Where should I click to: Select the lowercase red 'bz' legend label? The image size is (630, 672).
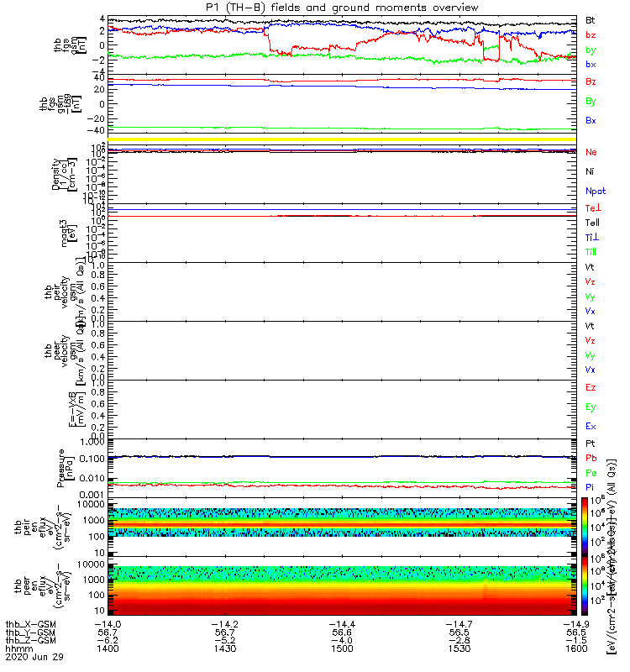591,35
